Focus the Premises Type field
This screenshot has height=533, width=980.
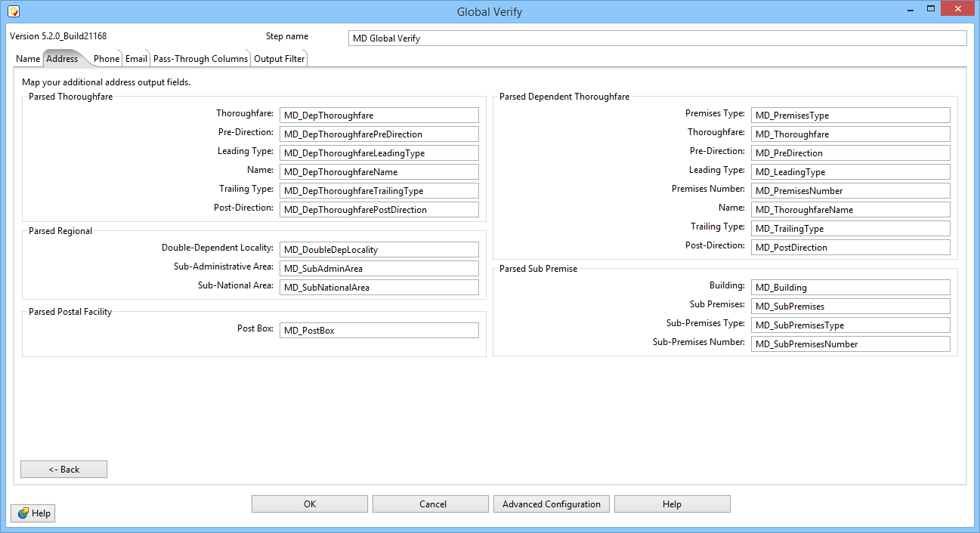pyautogui.click(x=850, y=116)
